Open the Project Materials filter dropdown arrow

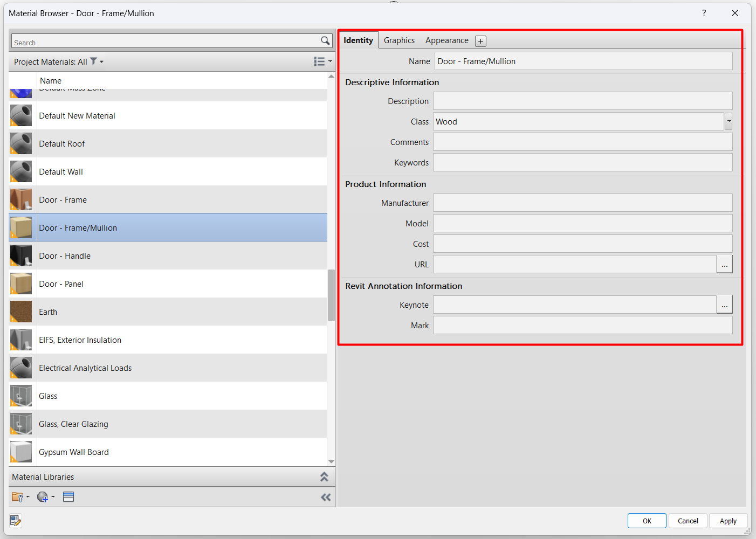pos(101,62)
